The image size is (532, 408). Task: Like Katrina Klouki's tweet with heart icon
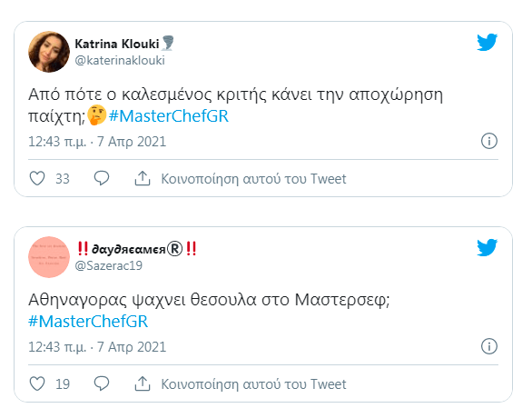[37, 178]
